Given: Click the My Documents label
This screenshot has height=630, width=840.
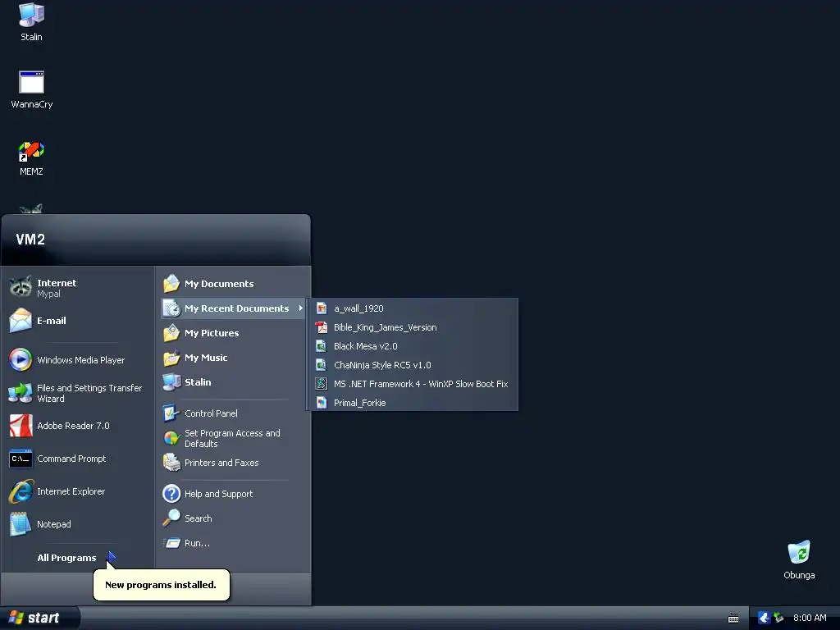Looking at the screenshot, I should (219, 284).
